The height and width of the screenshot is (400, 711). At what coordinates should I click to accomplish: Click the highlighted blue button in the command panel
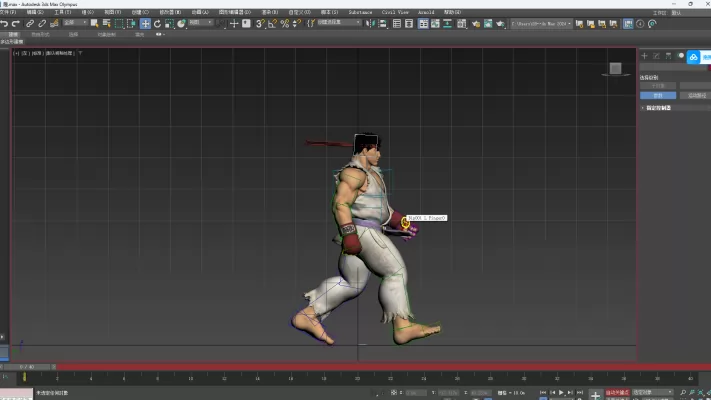[658, 96]
